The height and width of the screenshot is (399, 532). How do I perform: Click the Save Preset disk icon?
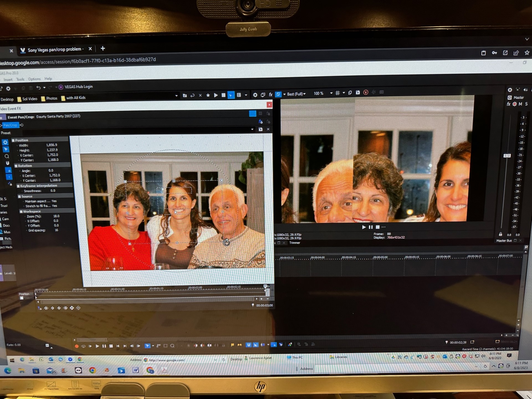(260, 129)
